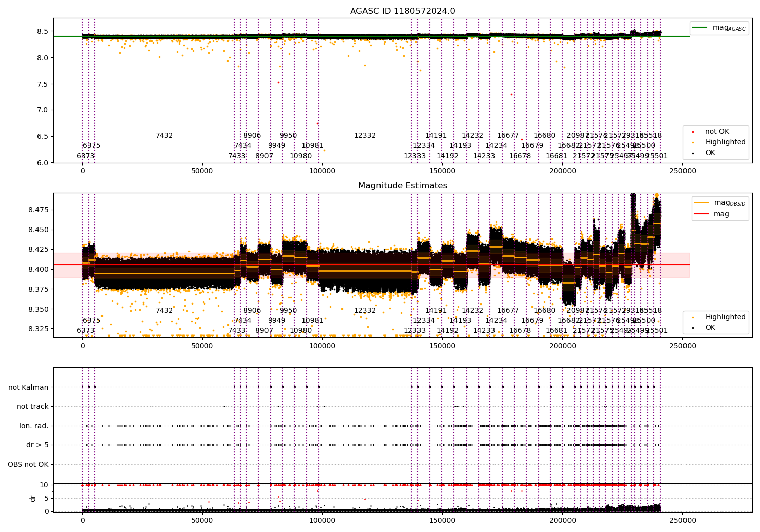760x532 pixels.
Task: Click the 250000 x-axis tick of top plot
Action: click(x=682, y=171)
